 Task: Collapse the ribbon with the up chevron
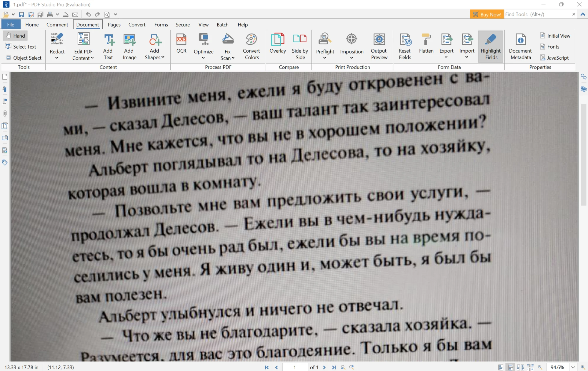583,14
